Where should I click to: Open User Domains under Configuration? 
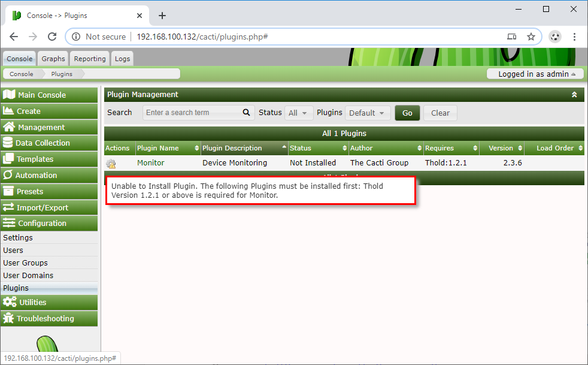point(49,275)
